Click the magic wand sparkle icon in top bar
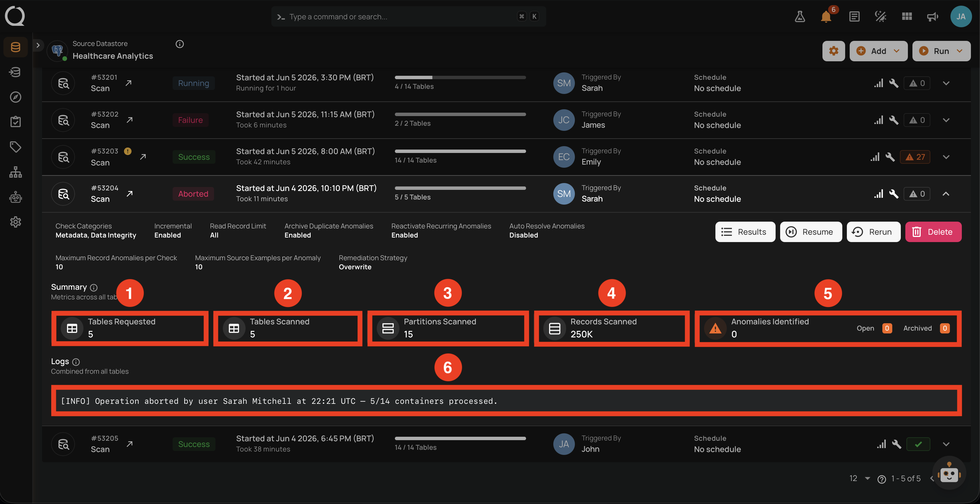 tap(880, 17)
